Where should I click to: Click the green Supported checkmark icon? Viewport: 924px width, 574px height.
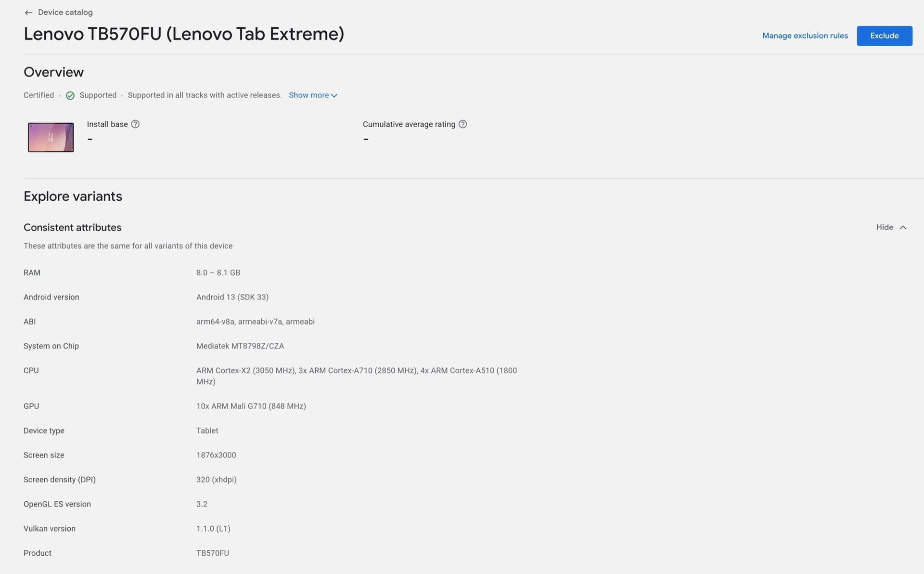point(70,96)
